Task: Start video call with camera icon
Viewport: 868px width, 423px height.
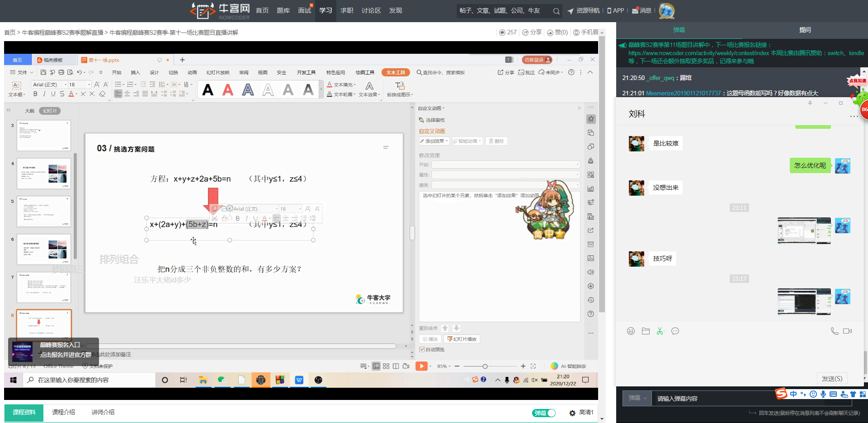Action: [848, 331]
